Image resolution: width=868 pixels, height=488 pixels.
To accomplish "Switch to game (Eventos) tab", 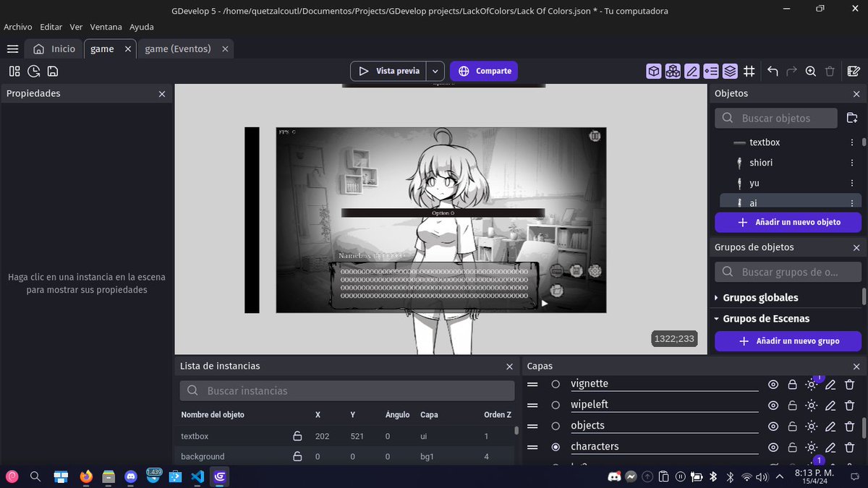I will (x=178, y=49).
